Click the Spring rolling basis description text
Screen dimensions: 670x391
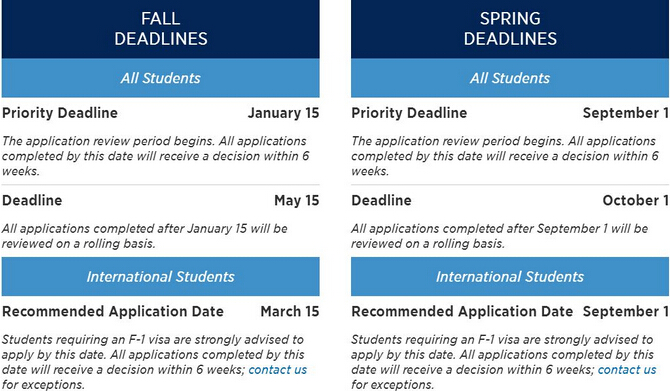(500, 236)
